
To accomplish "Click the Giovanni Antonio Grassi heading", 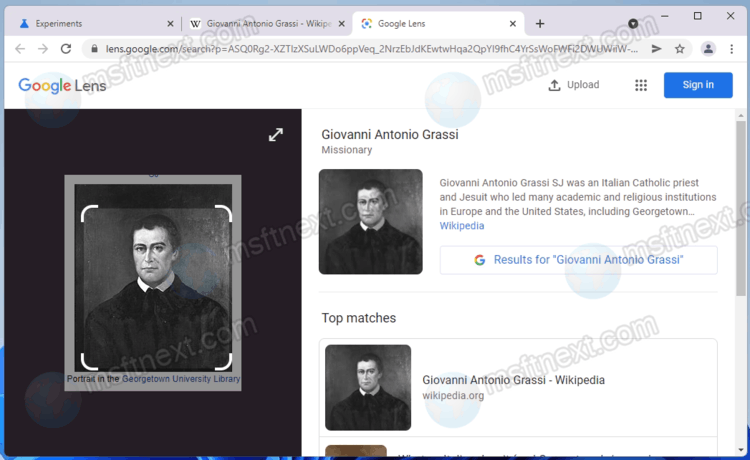I will 390,135.
